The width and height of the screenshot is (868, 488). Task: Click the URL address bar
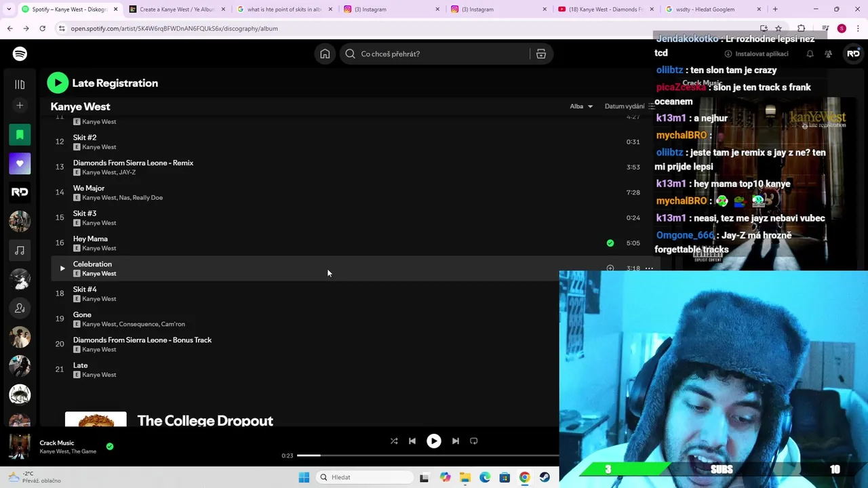click(407, 28)
